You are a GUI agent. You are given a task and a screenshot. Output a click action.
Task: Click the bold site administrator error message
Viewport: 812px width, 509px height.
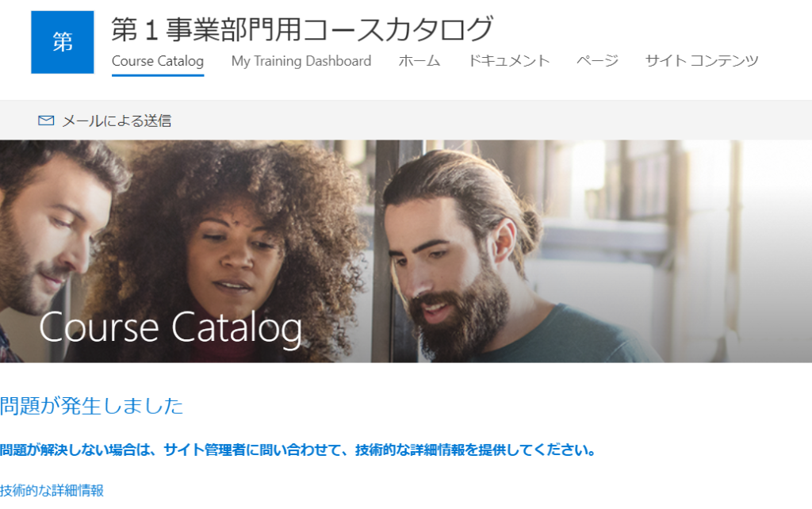298,450
